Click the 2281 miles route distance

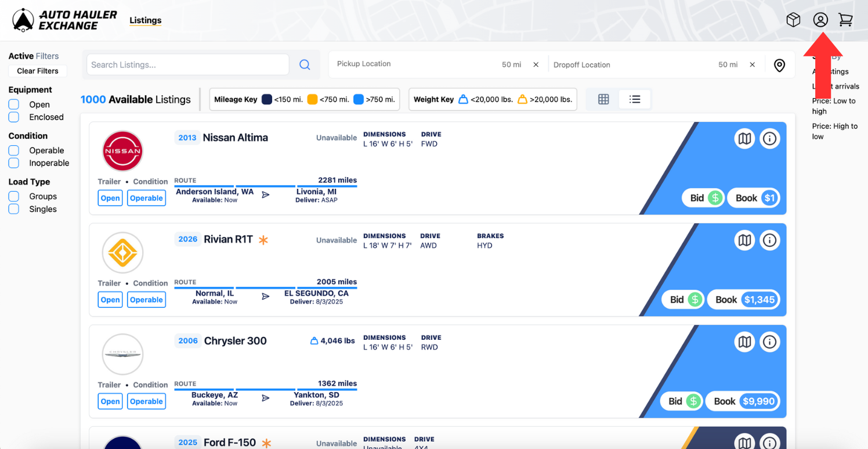[x=337, y=180]
